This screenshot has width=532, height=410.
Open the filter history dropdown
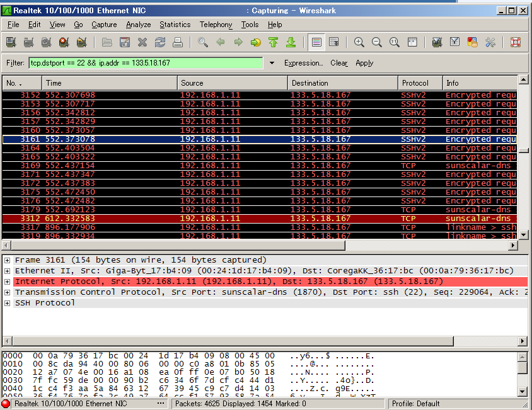(272, 63)
